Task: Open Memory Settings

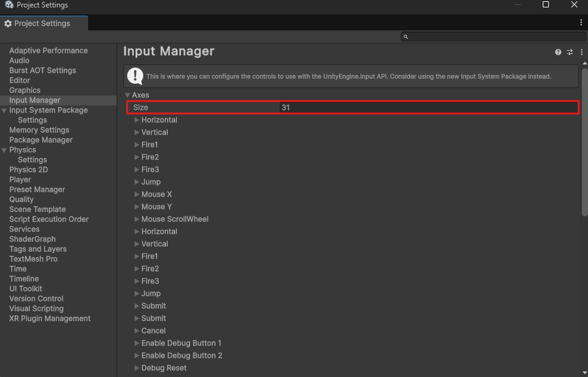Action: click(39, 130)
